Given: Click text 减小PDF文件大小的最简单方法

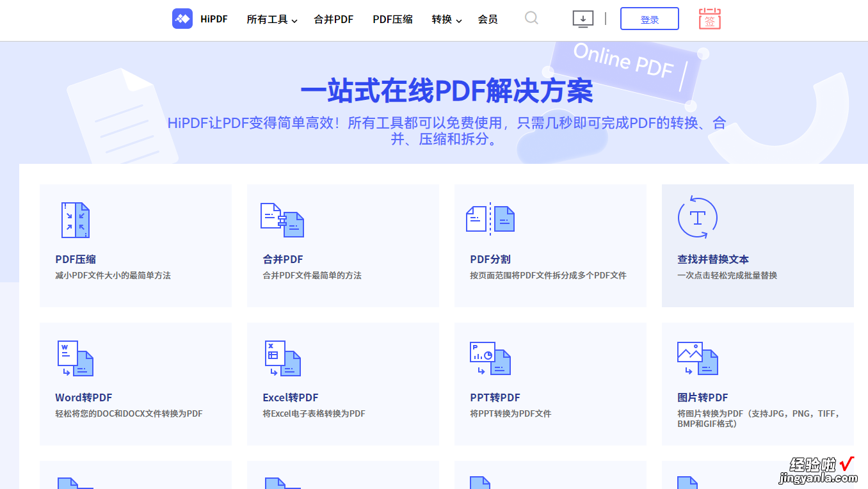Looking at the screenshot, I should (113, 275).
